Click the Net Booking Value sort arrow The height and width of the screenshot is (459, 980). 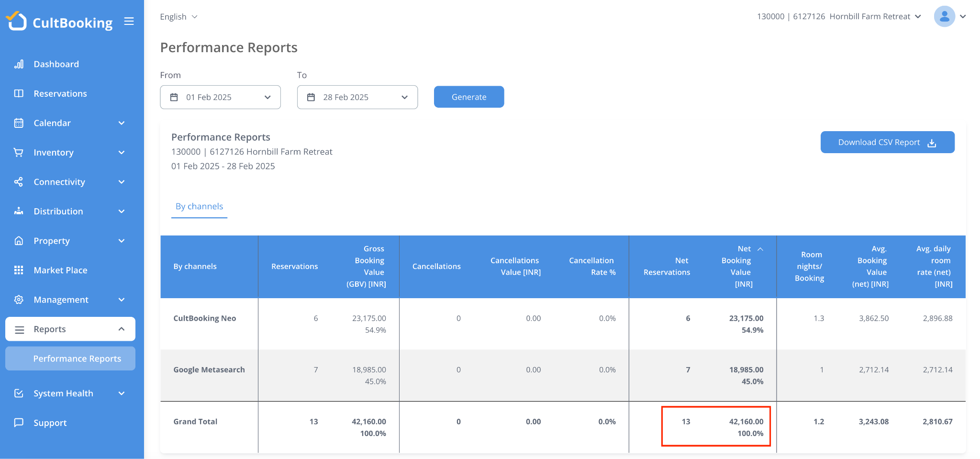pos(760,249)
